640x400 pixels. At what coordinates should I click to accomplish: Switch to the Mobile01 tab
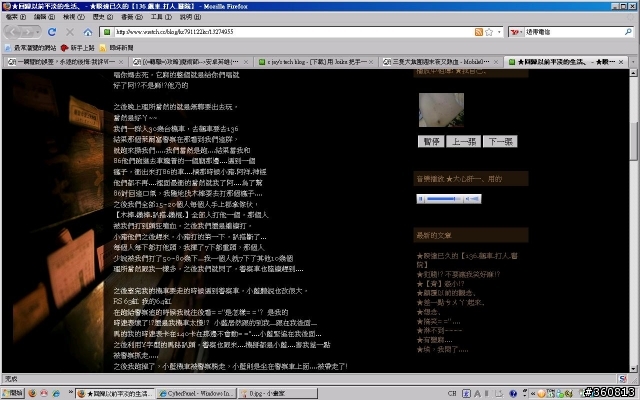tap(440, 62)
